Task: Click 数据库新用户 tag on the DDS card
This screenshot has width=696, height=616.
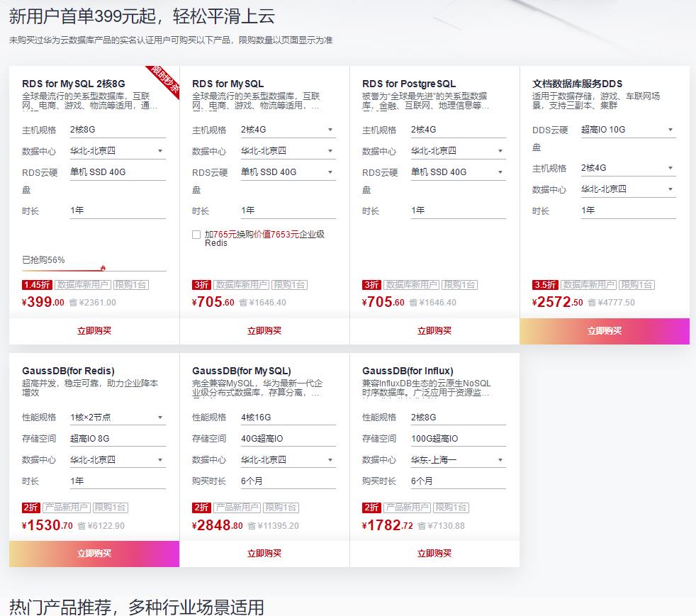Action: (588, 284)
